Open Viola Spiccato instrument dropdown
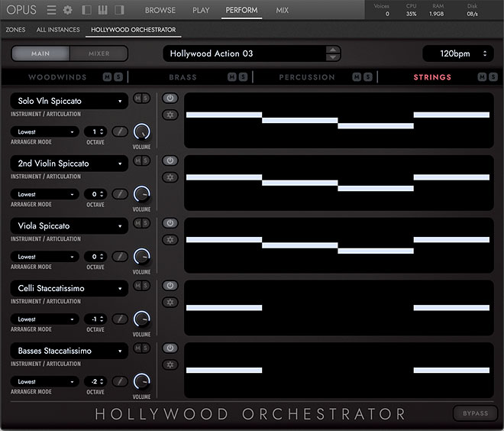 click(69, 225)
